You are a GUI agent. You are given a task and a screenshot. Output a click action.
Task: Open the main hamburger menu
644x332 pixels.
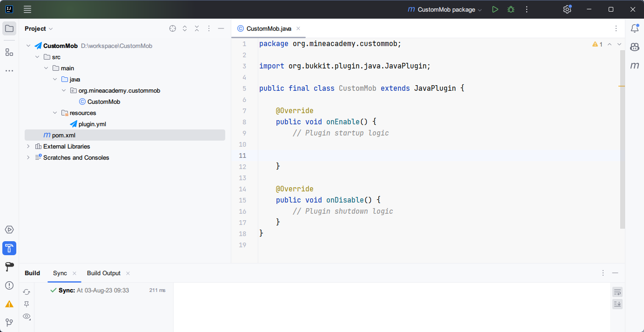click(x=27, y=9)
